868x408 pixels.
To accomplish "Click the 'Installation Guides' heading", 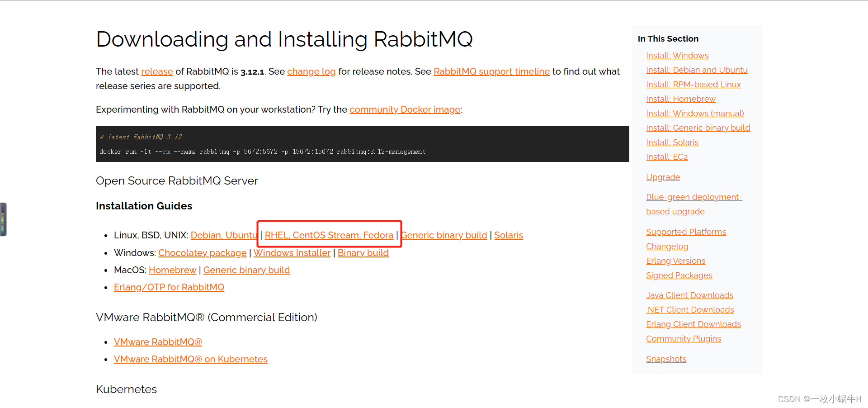I will [144, 206].
